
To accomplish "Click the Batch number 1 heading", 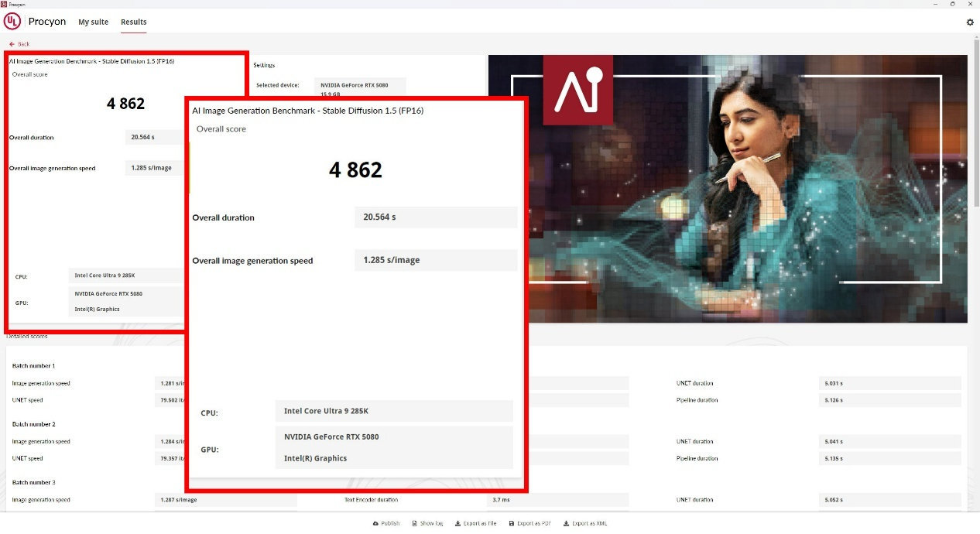I will click(33, 365).
